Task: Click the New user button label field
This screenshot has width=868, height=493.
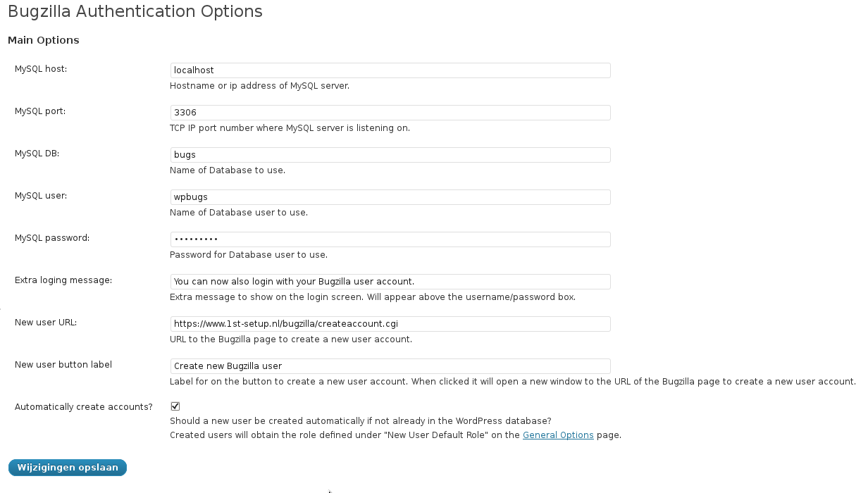Action: pos(390,366)
